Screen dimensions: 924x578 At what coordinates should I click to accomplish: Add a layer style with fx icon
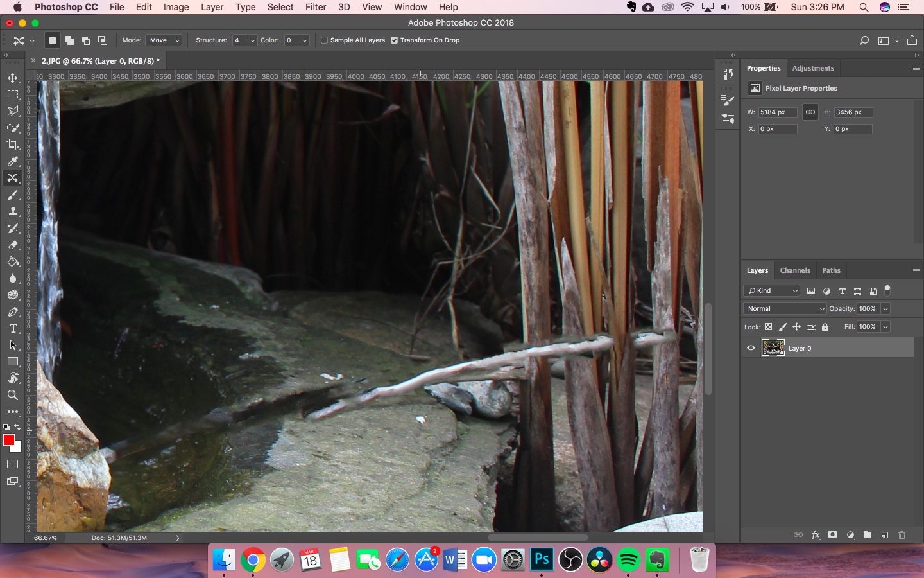click(816, 535)
